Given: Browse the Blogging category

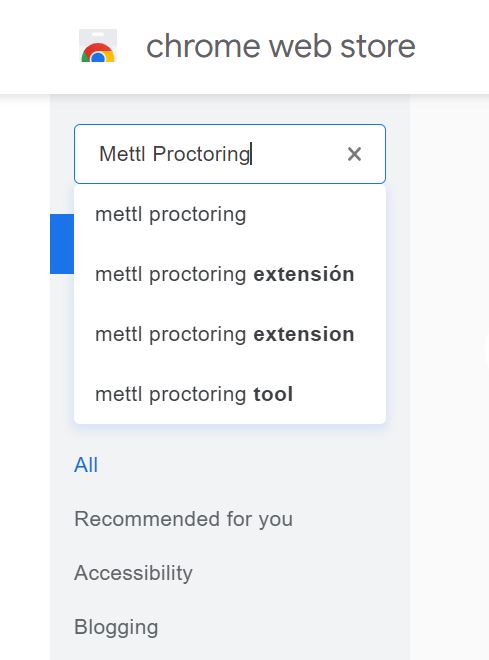Looking at the screenshot, I should tap(116, 627).
